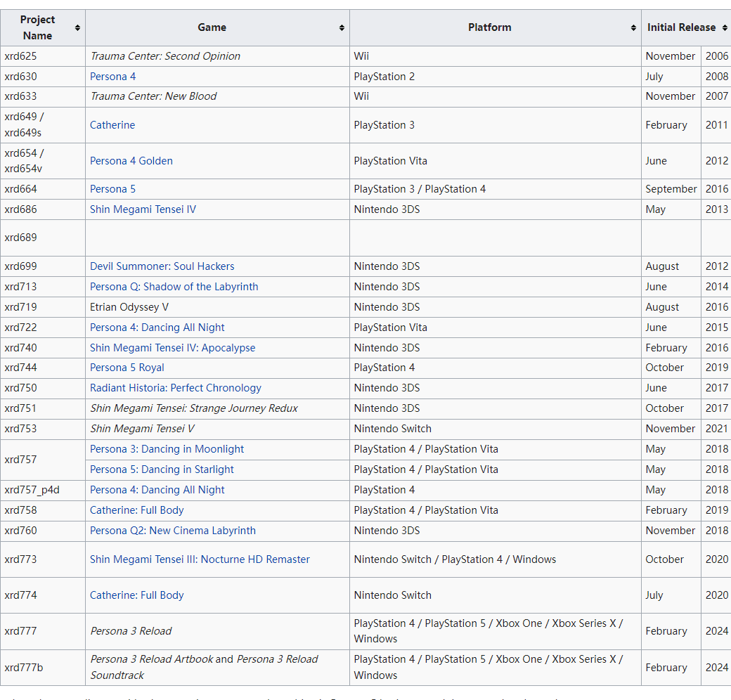Click Nintendo Switch platform cell in xrd774 row
This screenshot has height=700, width=731.
[495, 595]
